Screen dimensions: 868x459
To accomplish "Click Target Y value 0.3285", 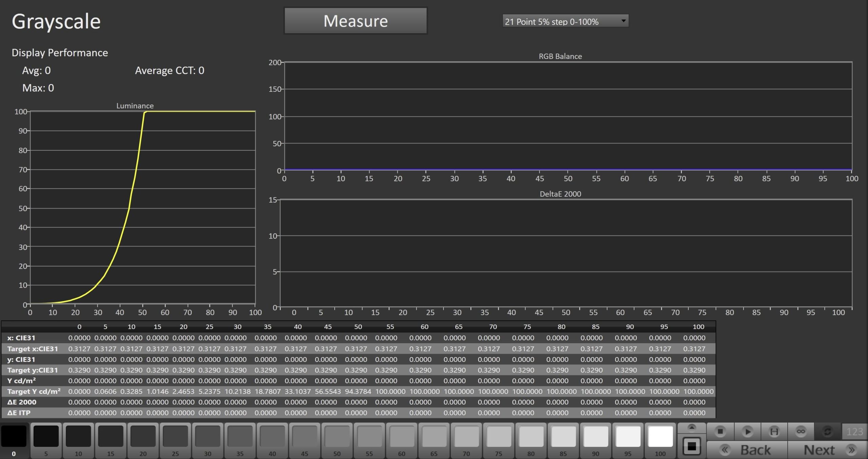I will point(131,391).
